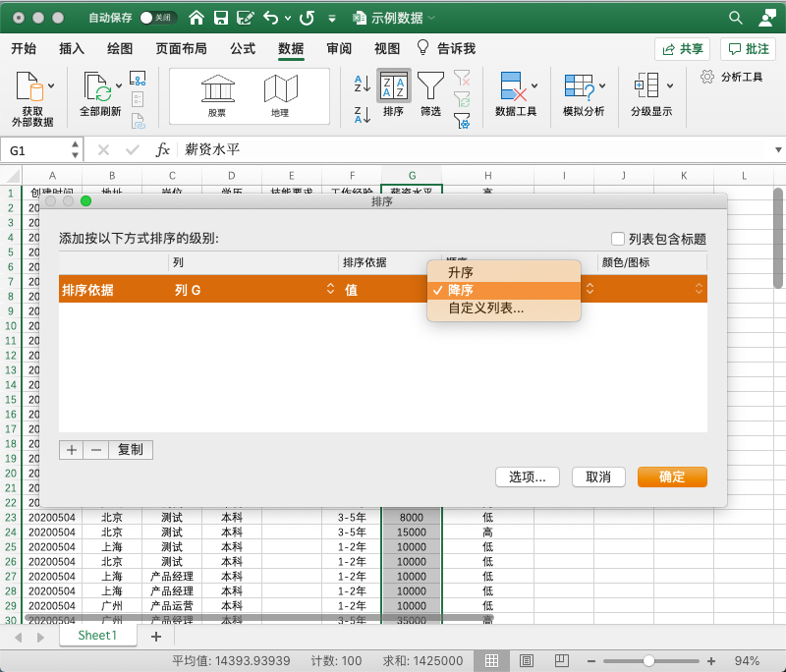
Task: Toggle the AutoSave (自动保存) switch
Action: [x=159, y=18]
